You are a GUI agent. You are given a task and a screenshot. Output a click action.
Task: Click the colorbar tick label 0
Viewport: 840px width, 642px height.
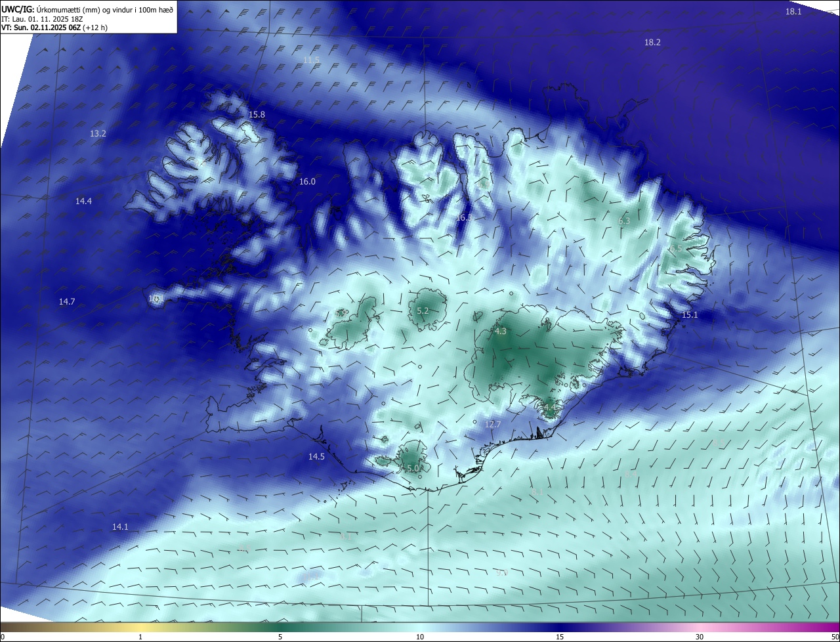click(x=3, y=637)
